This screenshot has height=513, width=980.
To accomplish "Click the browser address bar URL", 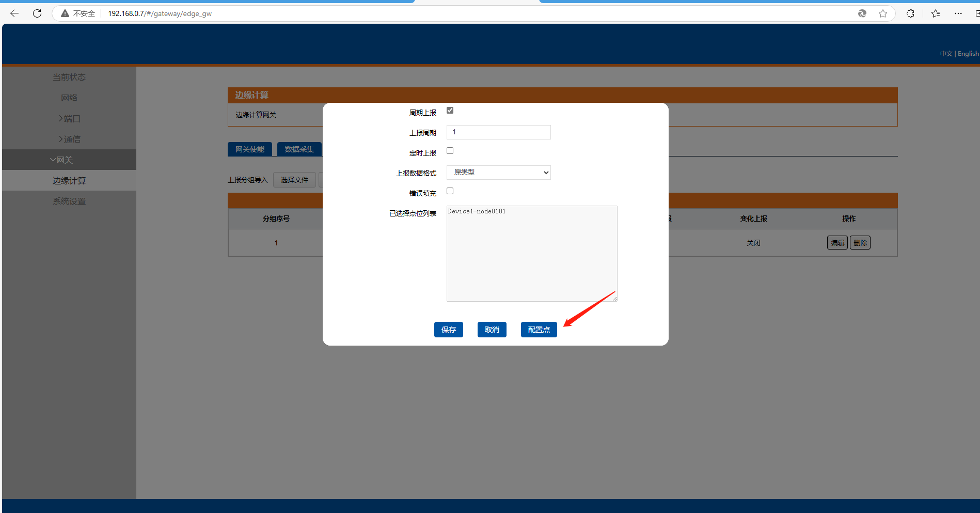I will 160,13.
